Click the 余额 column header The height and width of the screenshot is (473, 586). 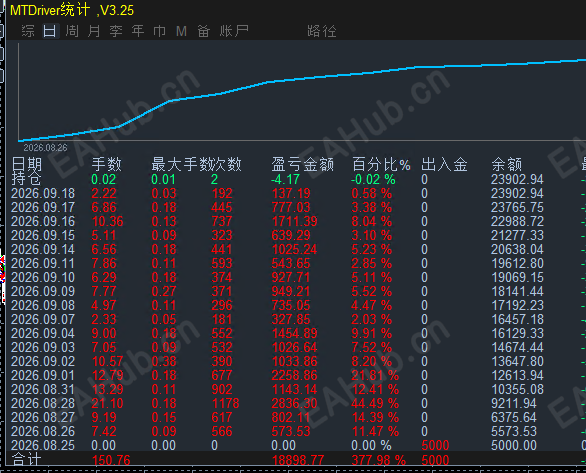point(506,164)
